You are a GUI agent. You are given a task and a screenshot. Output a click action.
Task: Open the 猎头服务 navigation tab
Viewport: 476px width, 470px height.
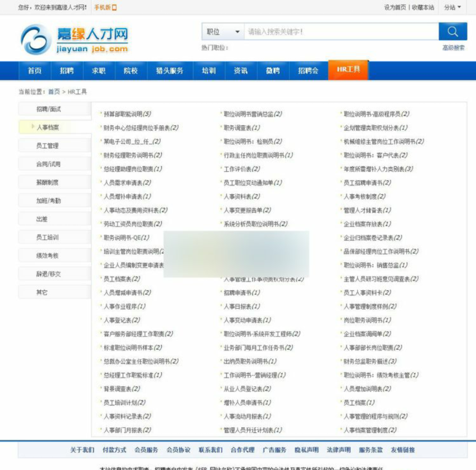point(170,71)
